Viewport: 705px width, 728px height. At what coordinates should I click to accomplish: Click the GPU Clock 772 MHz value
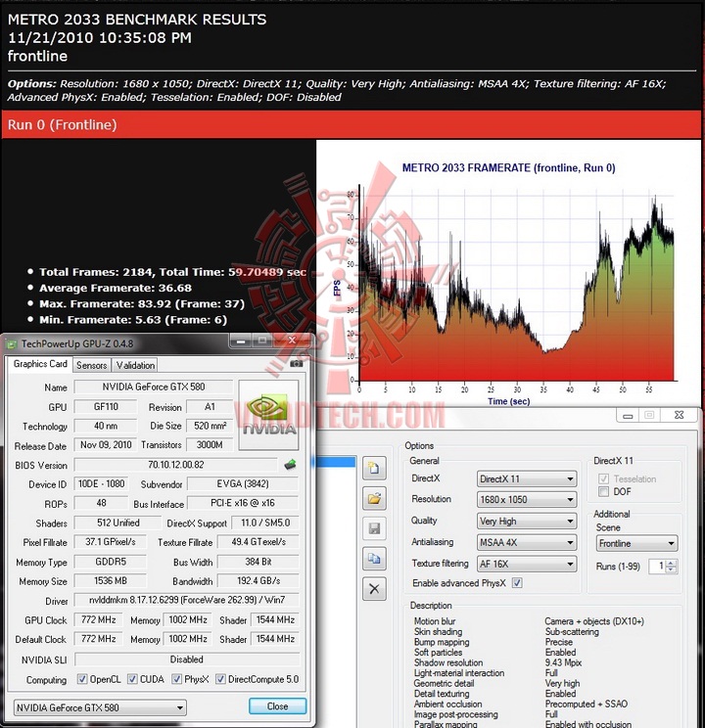(x=98, y=619)
